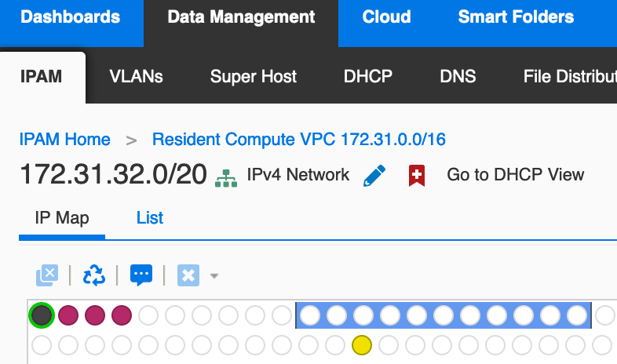Click the pencil edit icon
This screenshot has width=617, height=364.
tap(374, 175)
